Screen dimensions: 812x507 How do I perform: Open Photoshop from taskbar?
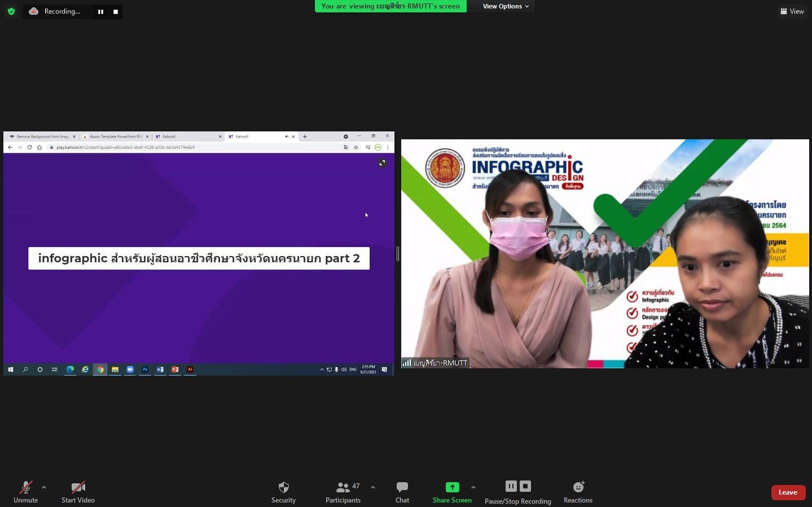coord(145,369)
